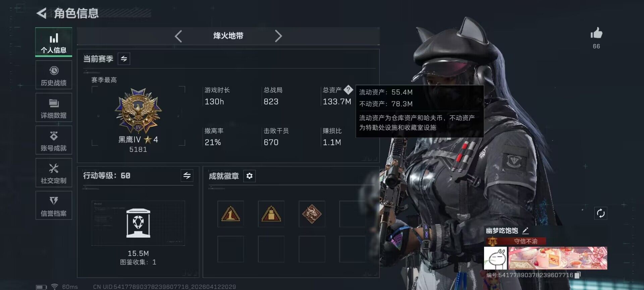Rotate the character model with refresh icon
644x290 pixels.
(601, 213)
